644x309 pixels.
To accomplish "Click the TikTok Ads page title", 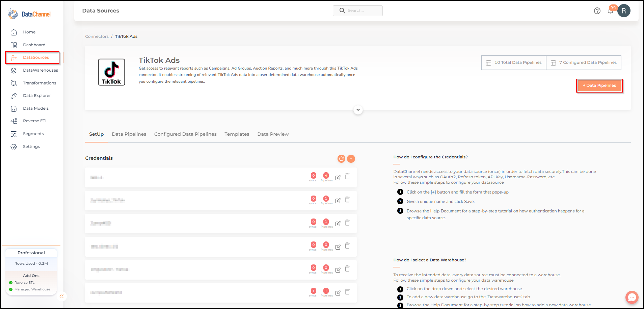I will point(159,60).
